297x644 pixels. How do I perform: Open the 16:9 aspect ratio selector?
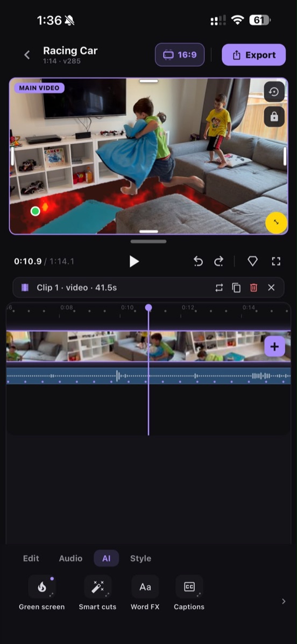[180, 54]
